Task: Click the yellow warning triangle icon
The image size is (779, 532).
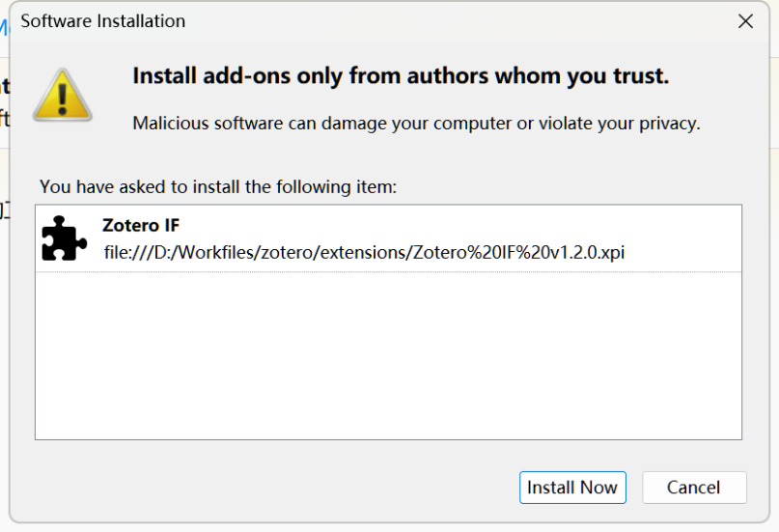Action: 63,95
